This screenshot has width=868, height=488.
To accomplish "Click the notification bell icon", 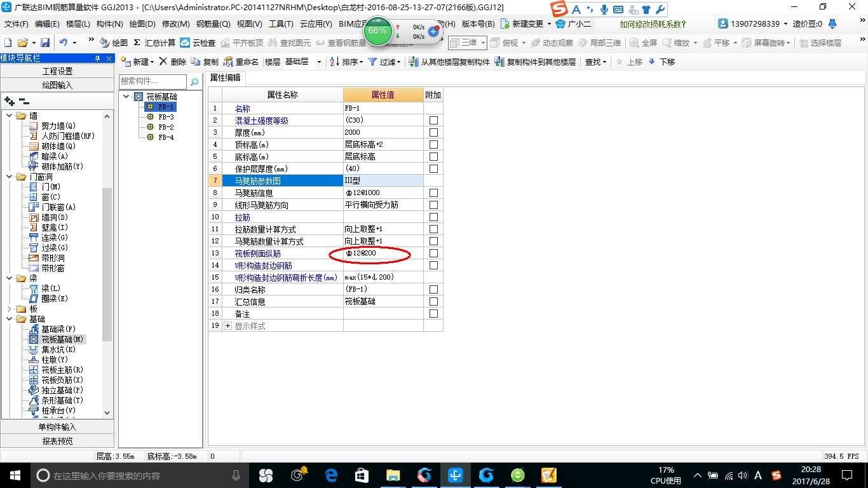I will point(832,24).
